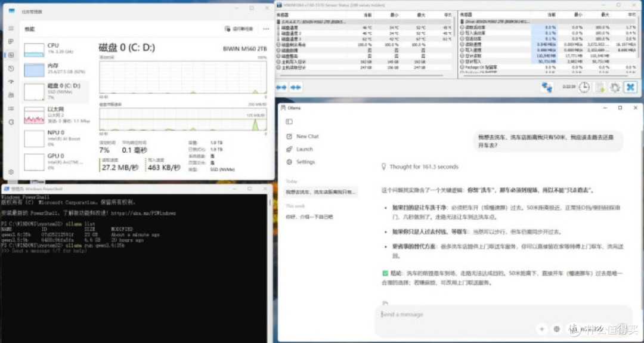Open Services page icon in Task Manager
This screenshot has height=343, width=644.
11,122
